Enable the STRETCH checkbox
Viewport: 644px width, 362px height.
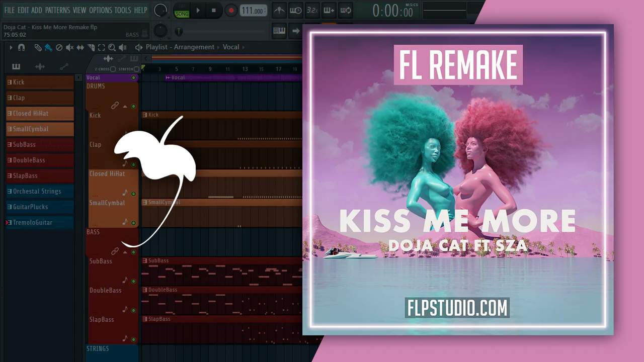(137, 69)
